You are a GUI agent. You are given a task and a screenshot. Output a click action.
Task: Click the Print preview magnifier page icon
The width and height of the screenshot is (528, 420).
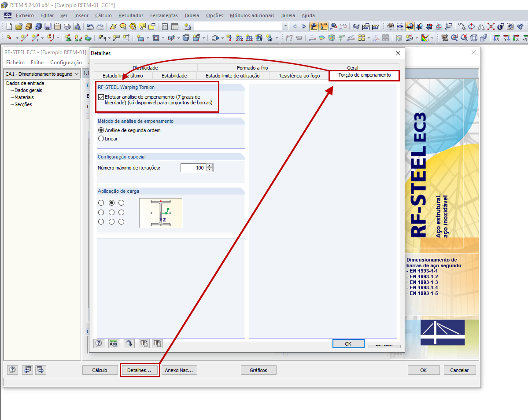pos(77,26)
